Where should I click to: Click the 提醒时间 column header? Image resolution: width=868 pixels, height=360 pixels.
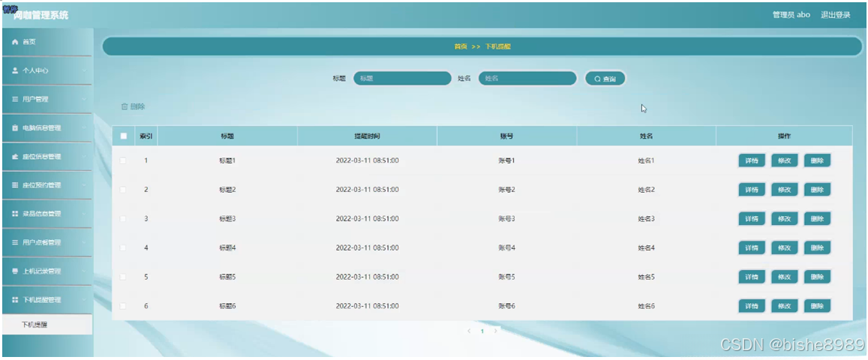pos(367,136)
